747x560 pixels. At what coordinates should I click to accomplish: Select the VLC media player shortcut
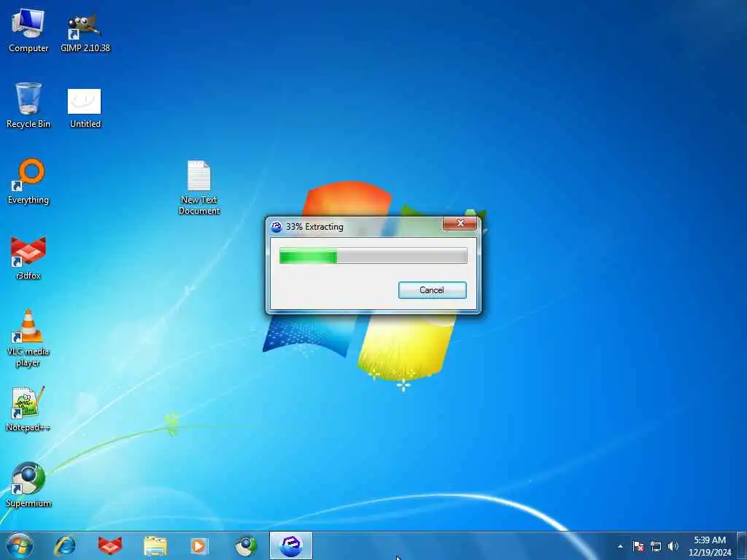click(x=28, y=338)
